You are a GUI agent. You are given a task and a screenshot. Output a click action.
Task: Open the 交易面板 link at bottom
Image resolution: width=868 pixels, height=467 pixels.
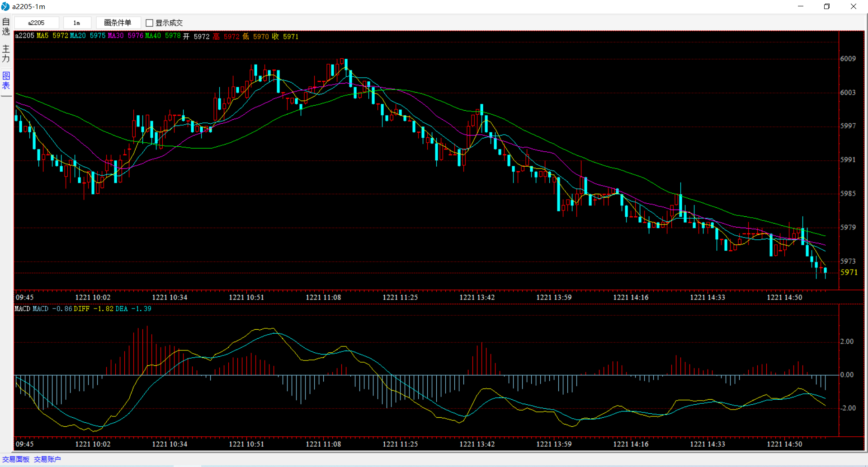(16, 459)
